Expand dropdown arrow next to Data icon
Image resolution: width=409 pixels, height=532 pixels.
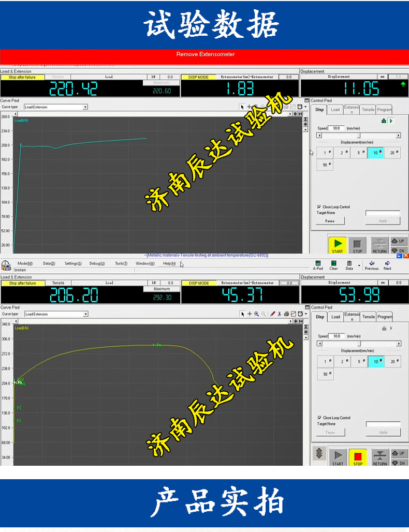pyautogui.click(x=359, y=265)
